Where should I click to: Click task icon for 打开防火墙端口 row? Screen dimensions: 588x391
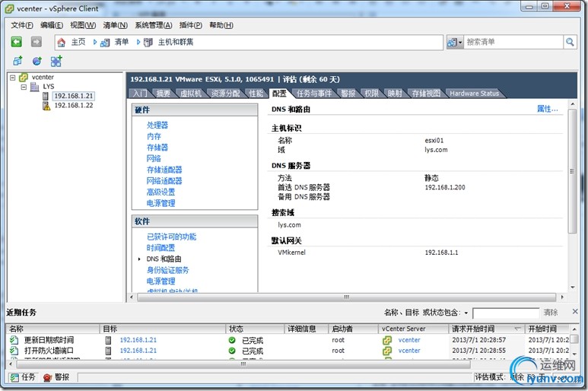click(x=14, y=351)
